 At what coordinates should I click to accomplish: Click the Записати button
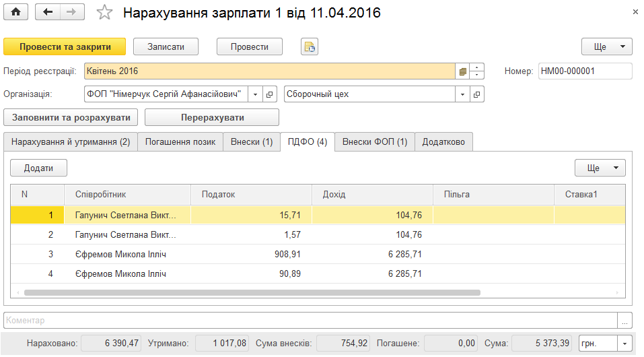coord(166,47)
